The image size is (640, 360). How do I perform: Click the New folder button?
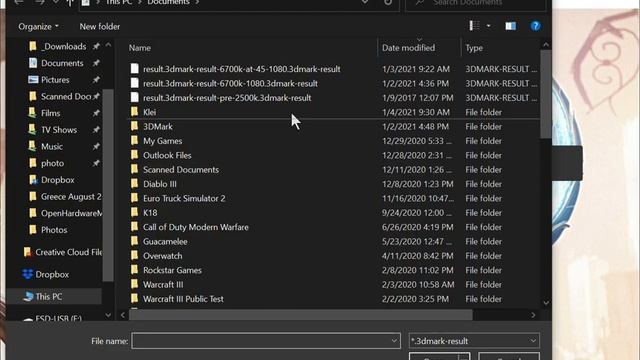point(100,27)
